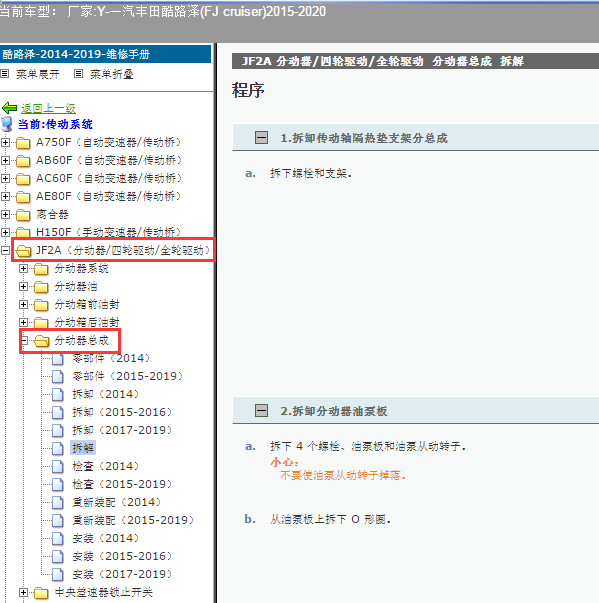Viewport: 599px width, 603px height.
Task: Click the document icon for 检查（2014）
Action: coord(58,466)
